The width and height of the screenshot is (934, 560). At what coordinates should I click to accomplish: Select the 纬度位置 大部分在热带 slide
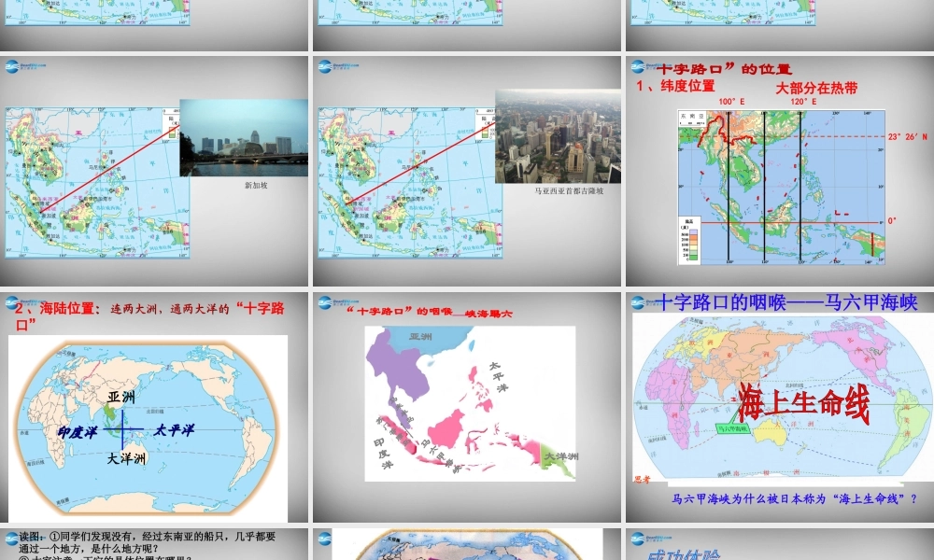click(x=780, y=172)
